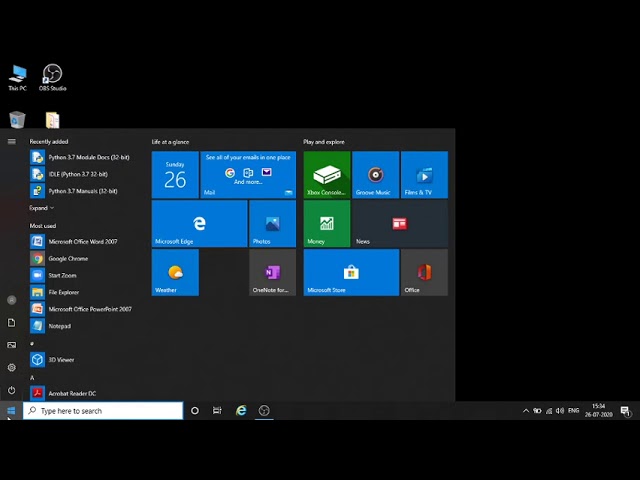Expand the Start menu hamburger
Screen dimensions: 640x480
[11, 141]
